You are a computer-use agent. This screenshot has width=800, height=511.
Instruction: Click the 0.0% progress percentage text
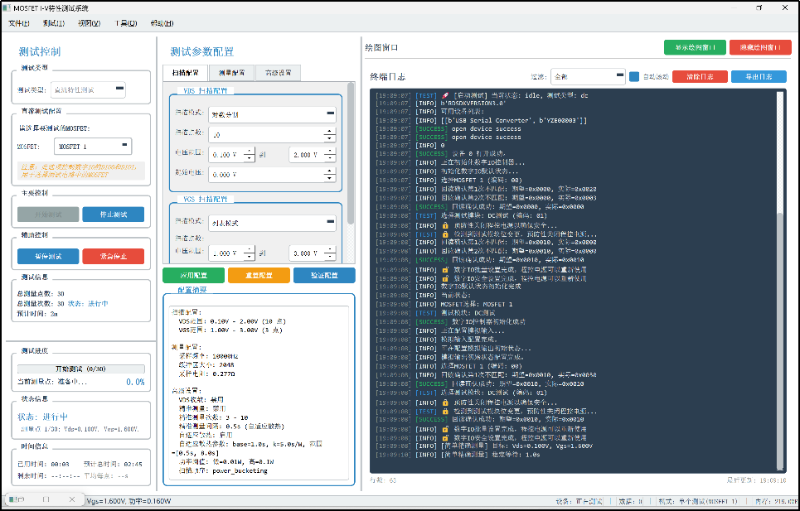(135, 382)
